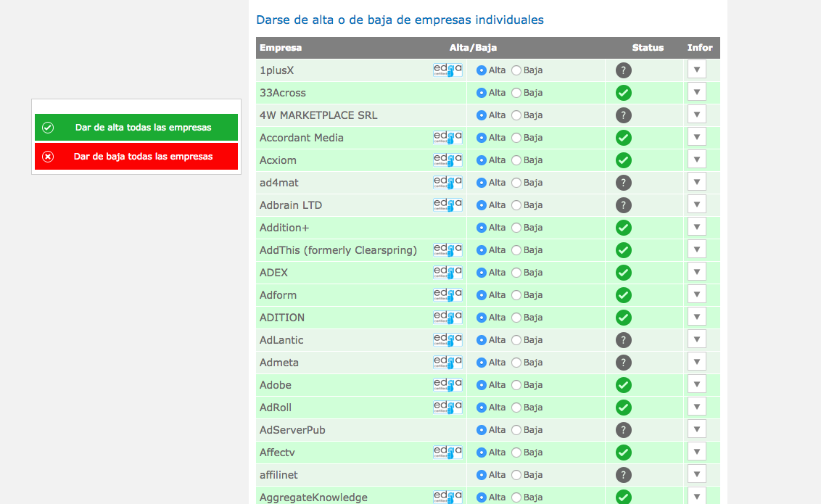The image size is (821, 504).
Task: Click the edaa certified logo beside Admeta
Action: point(447,363)
